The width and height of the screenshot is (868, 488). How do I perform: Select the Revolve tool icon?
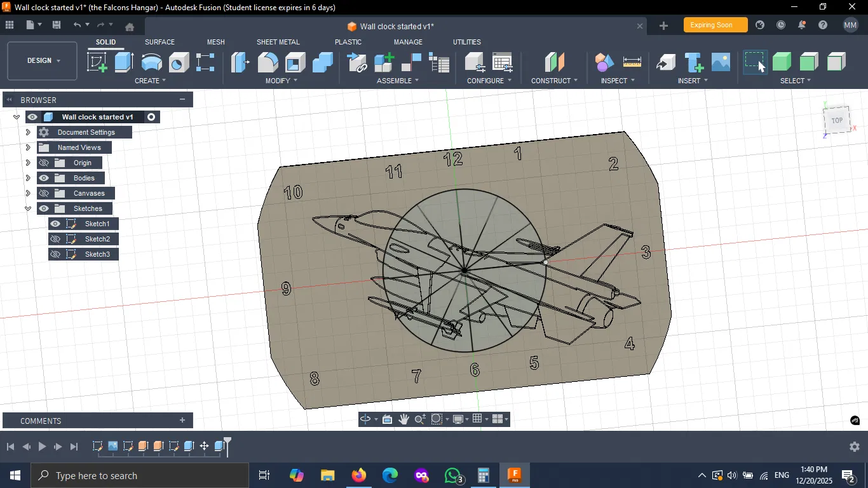pos(151,62)
